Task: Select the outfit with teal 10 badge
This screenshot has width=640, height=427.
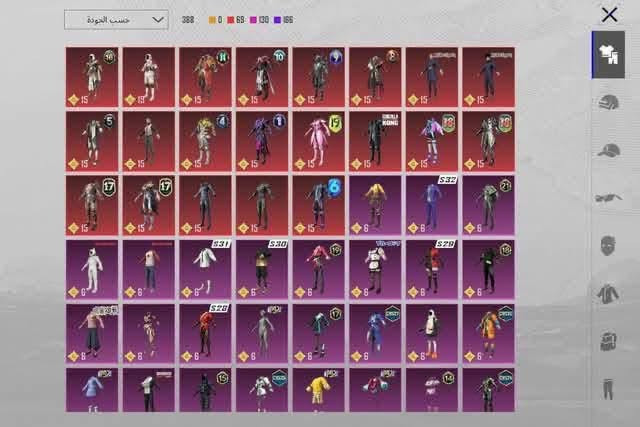Action: pyautogui.click(x=262, y=77)
